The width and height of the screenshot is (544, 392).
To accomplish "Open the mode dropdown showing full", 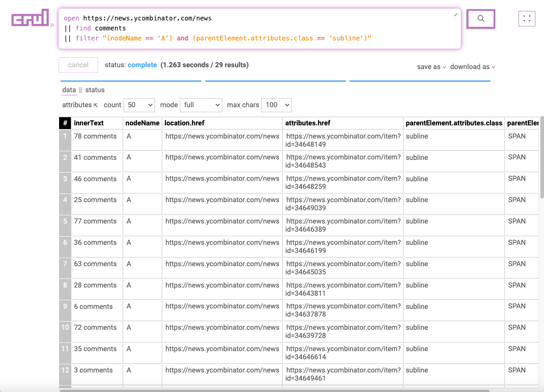I will point(201,105).
